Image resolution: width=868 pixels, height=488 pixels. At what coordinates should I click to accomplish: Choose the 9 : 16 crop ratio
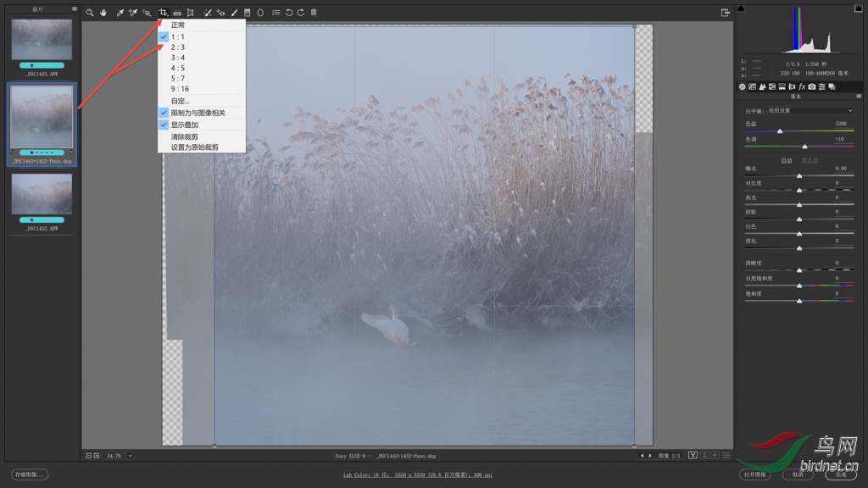coord(180,89)
